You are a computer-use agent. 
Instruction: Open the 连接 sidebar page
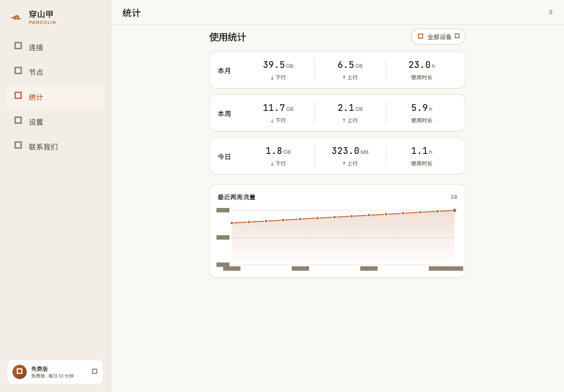55,47
